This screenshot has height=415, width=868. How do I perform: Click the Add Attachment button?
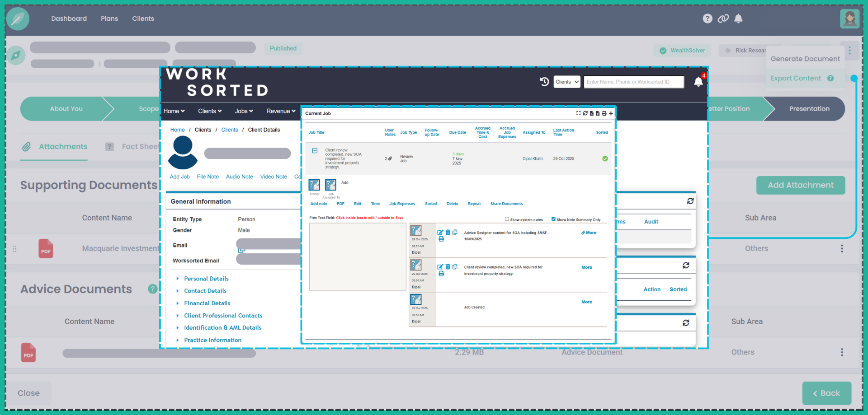[801, 185]
